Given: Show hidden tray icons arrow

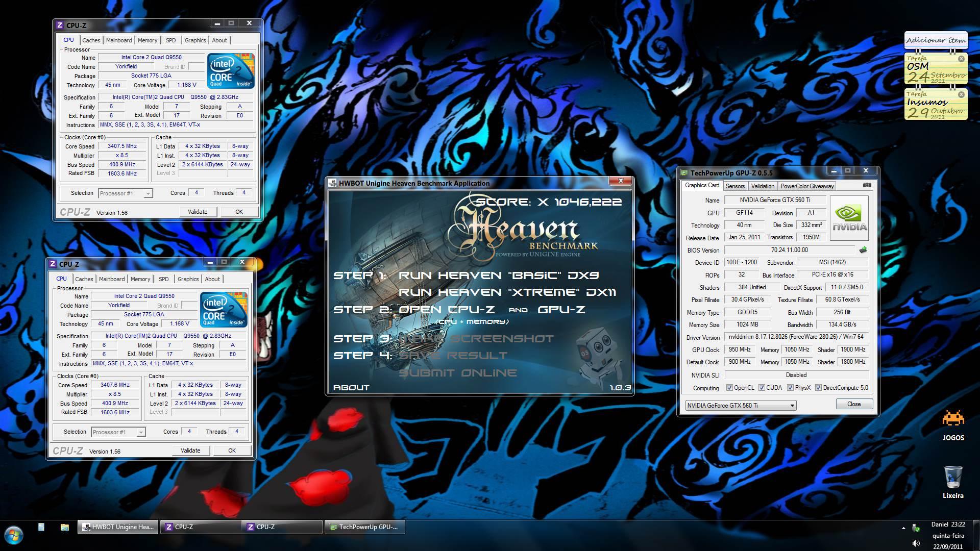Looking at the screenshot, I should pos(903,528).
